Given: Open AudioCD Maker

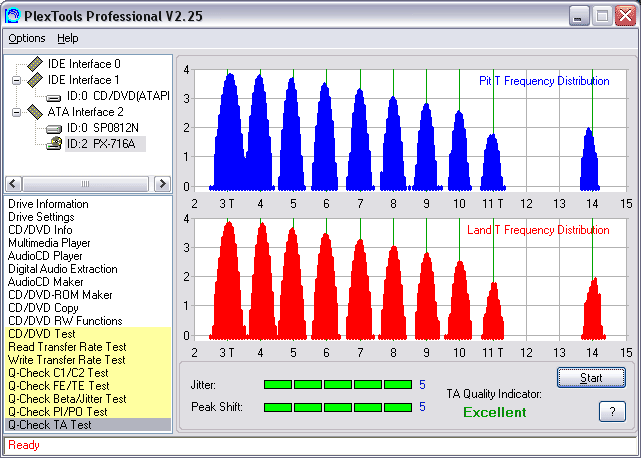Looking at the screenshot, I should tap(45, 282).
